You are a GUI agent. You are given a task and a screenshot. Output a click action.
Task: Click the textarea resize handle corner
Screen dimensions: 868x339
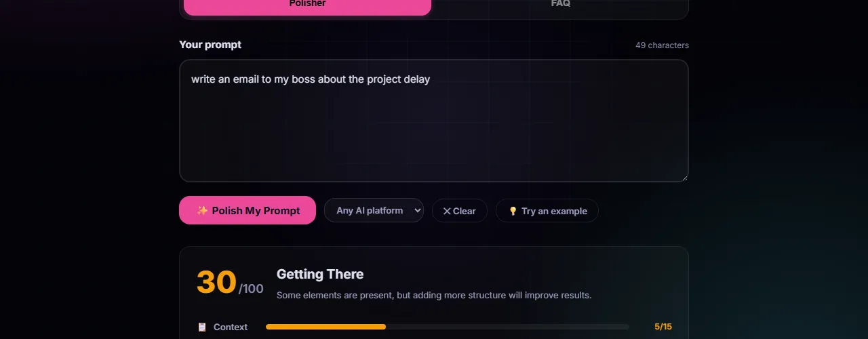[684, 178]
